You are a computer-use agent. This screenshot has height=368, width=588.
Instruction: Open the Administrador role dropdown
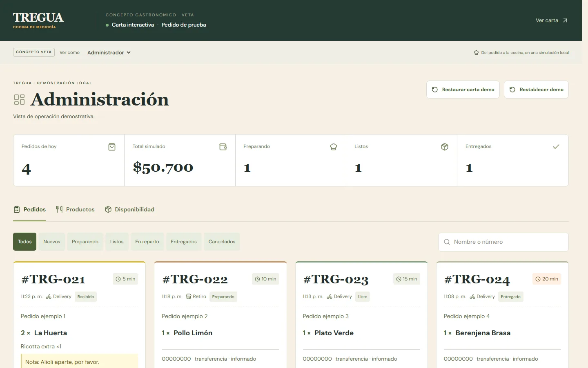point(109,52)
